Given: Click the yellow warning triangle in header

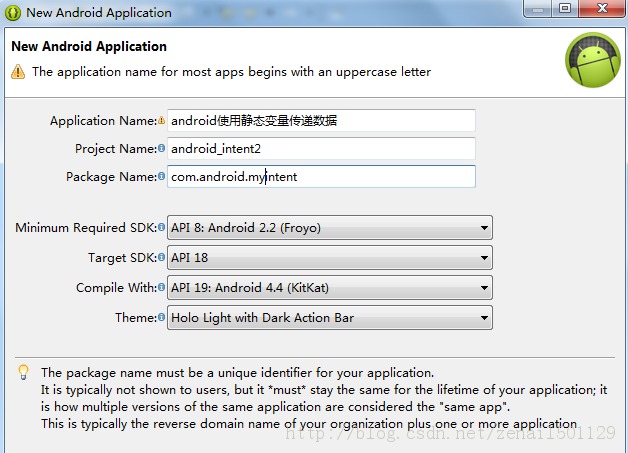Looking at the screenshot, I should click(x=18, y=72).
